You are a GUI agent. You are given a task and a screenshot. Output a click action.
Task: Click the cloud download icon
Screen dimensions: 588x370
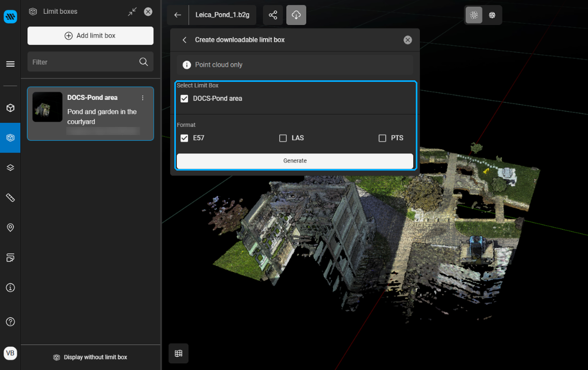[x=296, y=15]
